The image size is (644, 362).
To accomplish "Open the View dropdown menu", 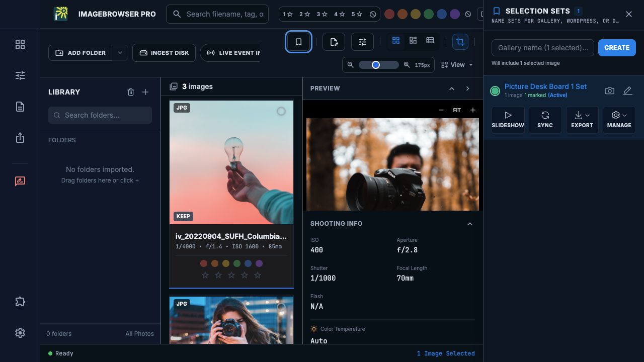I will [457, 65].
